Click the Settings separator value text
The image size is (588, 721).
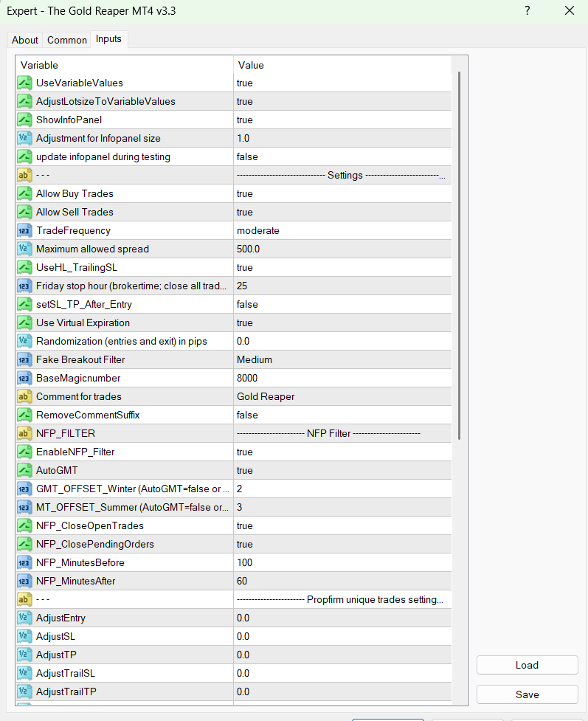pos(341,175)
